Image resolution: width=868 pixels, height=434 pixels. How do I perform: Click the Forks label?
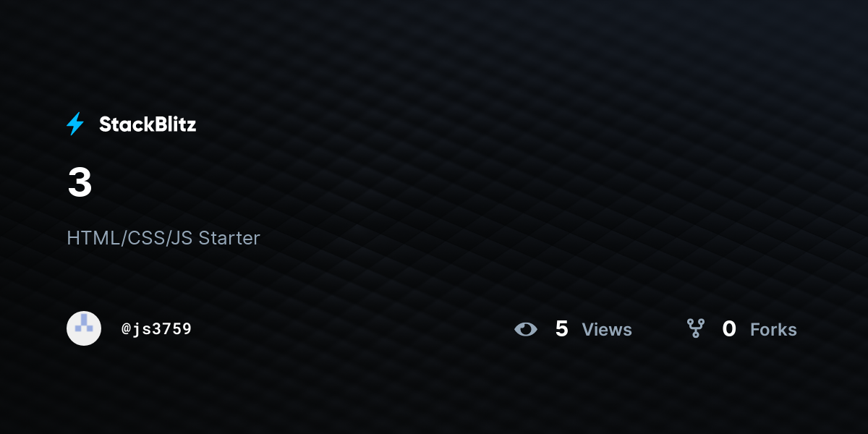point(773,330)
